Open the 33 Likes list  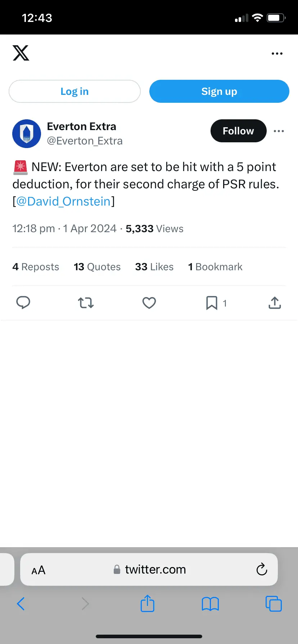[154, 267]
